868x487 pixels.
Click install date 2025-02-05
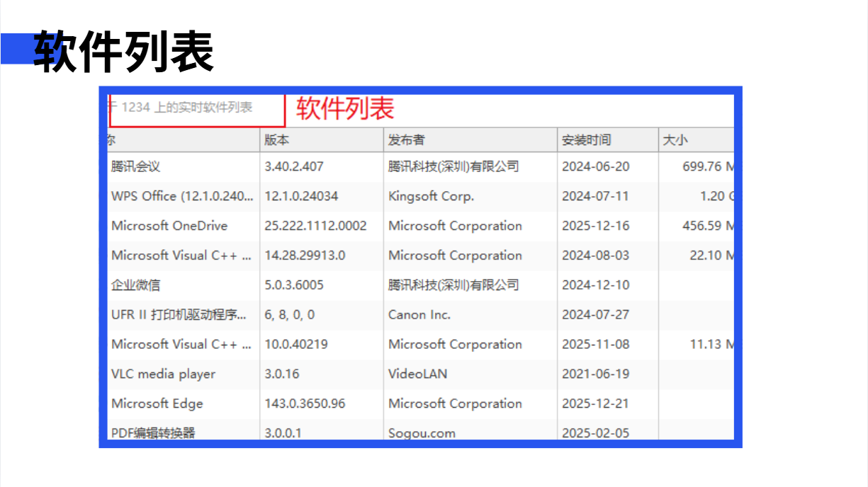pyautogui.click(x=596, y=432)
